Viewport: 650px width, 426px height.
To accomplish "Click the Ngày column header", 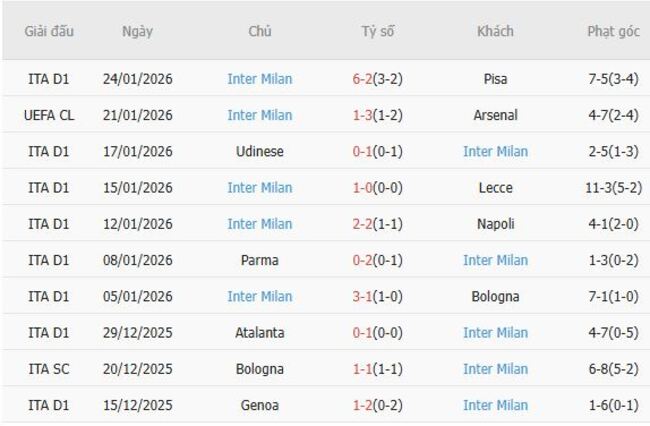I will pyautogui.click(x=138, y=31).
